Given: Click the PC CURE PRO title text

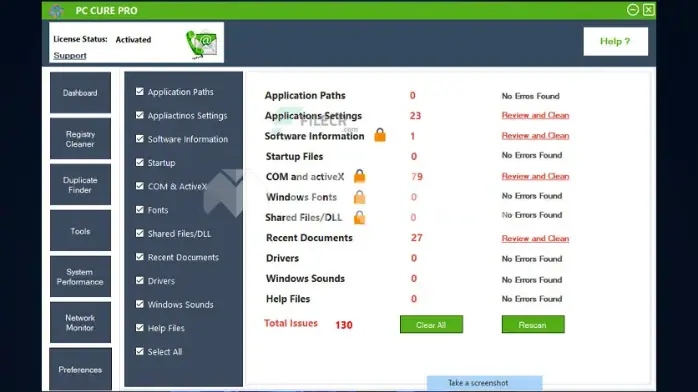Looking at the screenshot, I should pyautogui.click(x=106, y=11).
